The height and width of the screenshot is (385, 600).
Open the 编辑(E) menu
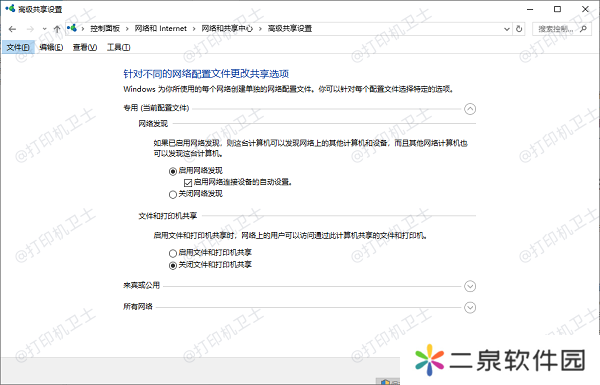coord(51,47)
